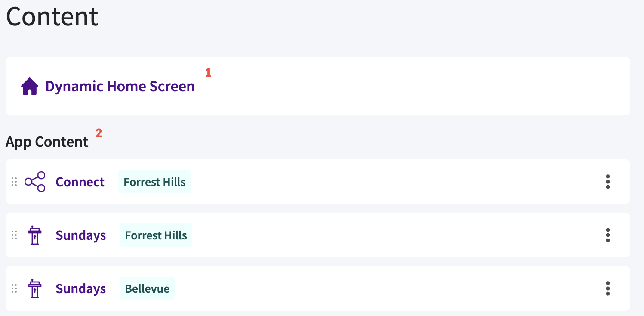The image size is (644, 316).
Task: Click the Content page title
Action: [x=52, y=16]
